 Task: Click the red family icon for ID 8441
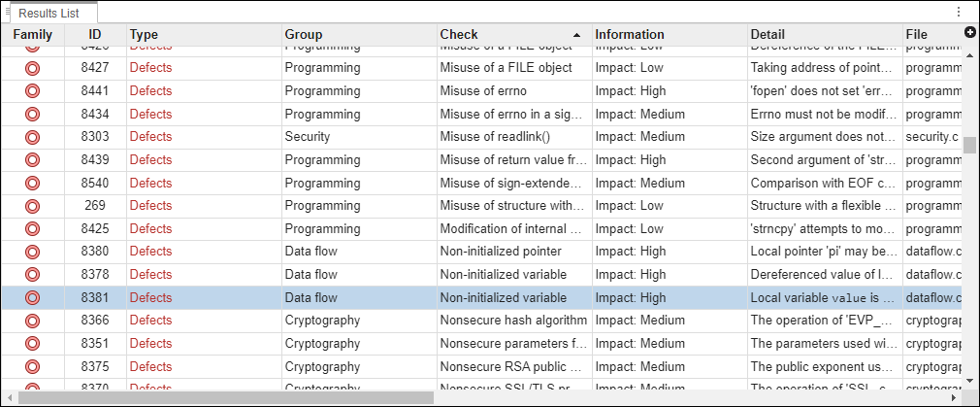point(32,91)
